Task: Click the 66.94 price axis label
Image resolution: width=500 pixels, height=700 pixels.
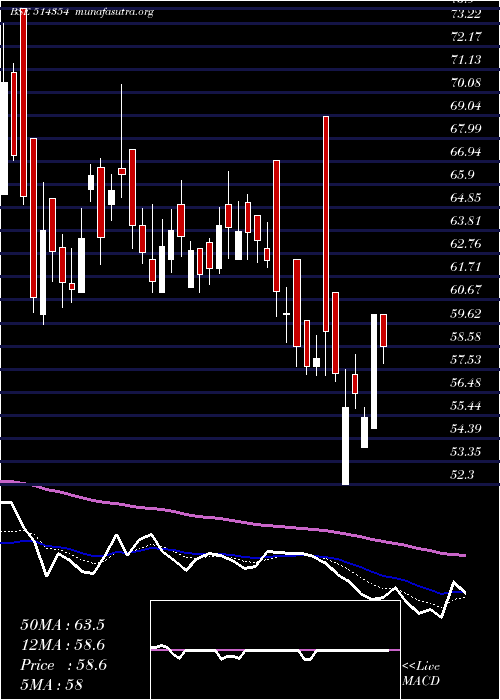Action: click(467, 152)
